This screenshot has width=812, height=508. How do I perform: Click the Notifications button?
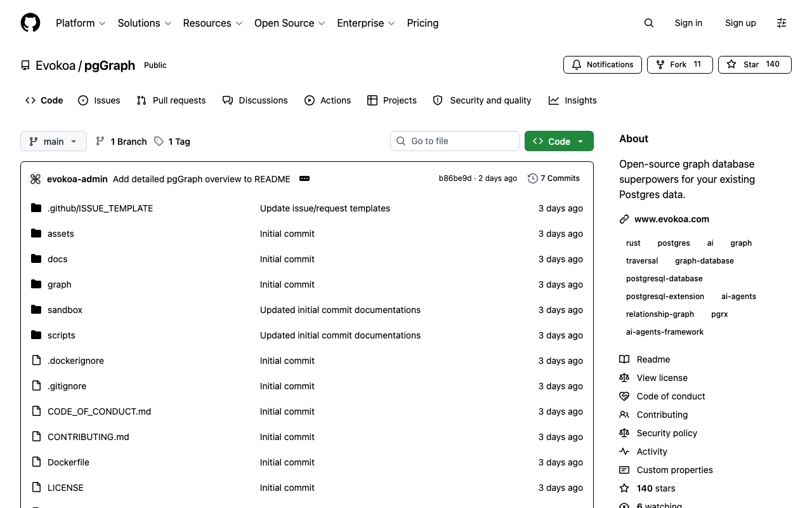click(x=602, y=65)
